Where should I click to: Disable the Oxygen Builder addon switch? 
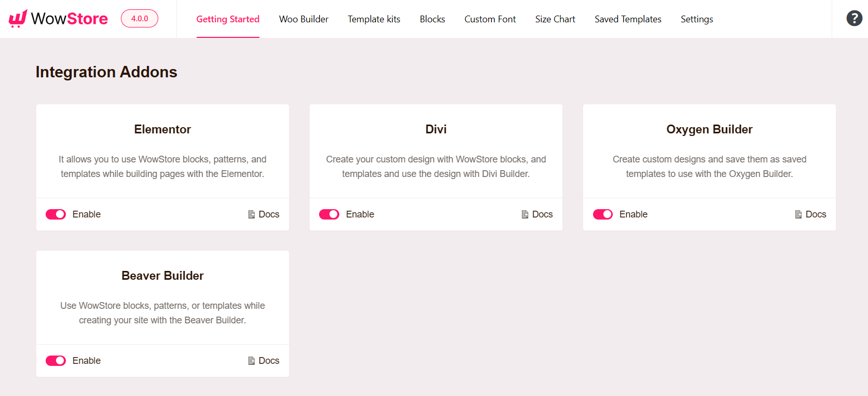[x=603, y=214]
